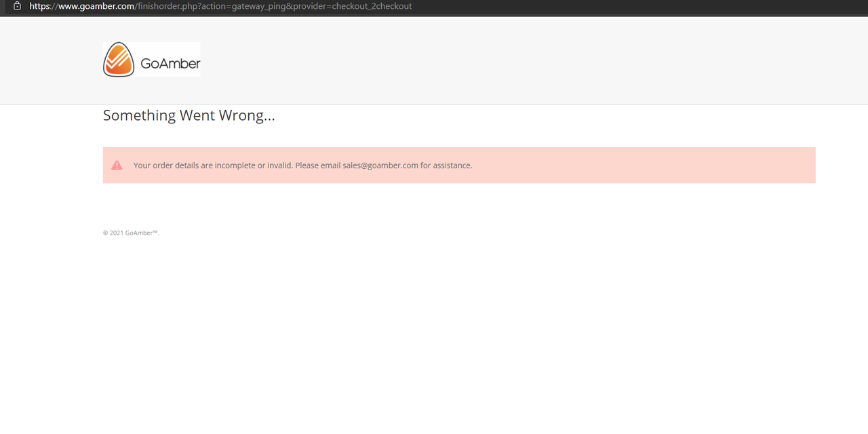
Task: Click the GoAmber wordmark in header
Action: click(170, 64)
